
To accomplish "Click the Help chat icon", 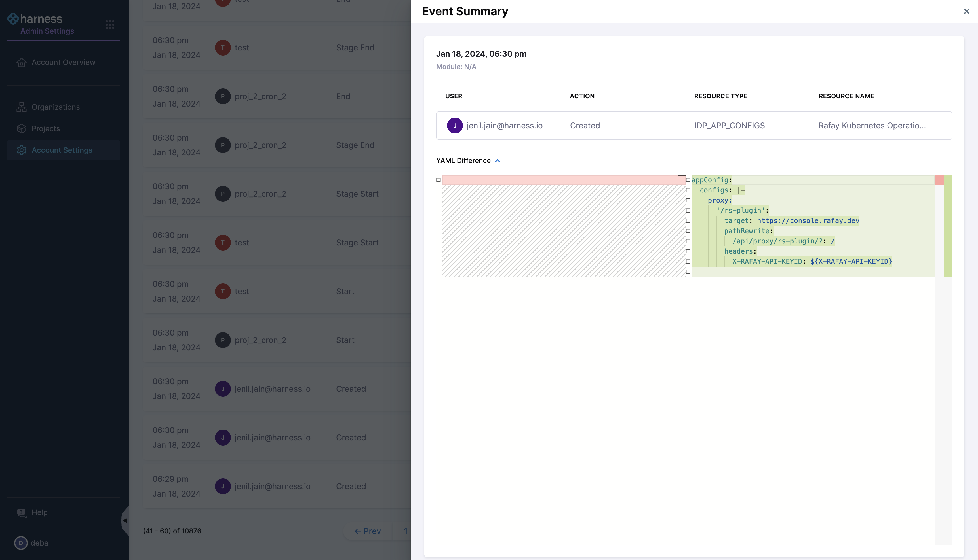I will click(x=22, y=513).
